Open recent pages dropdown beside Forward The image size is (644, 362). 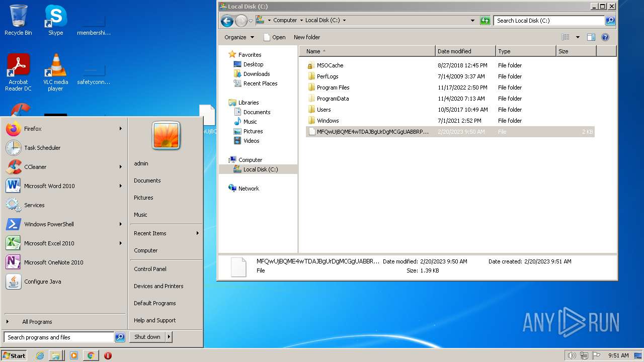coord(251,21)
